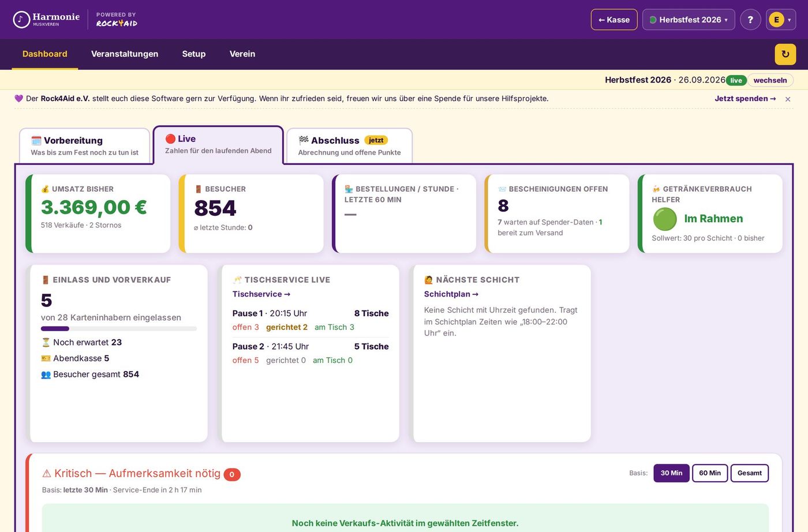The width and height of the screenshot is (808, 532).
Task: Click the green live status badge
Action: tap(736, 80)
